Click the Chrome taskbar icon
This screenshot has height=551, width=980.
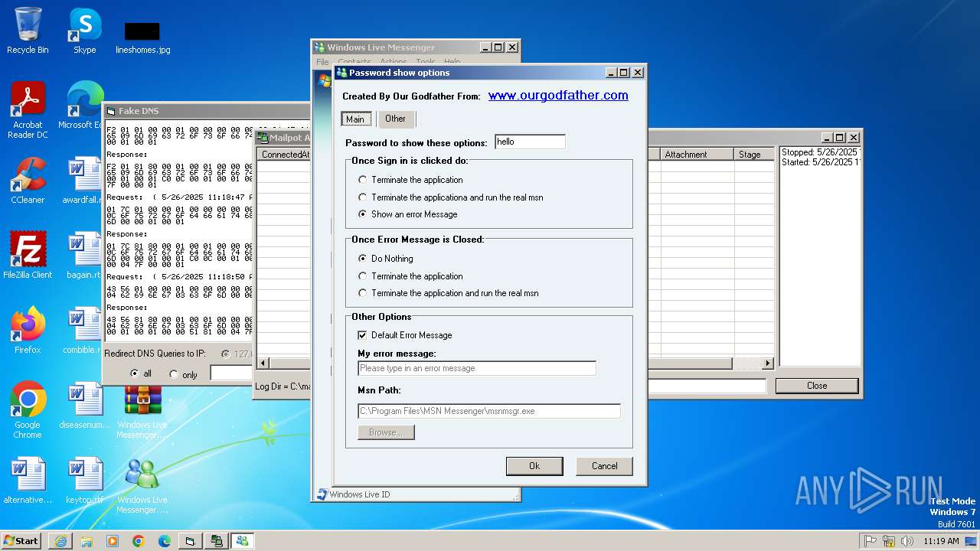pos(139,541)
